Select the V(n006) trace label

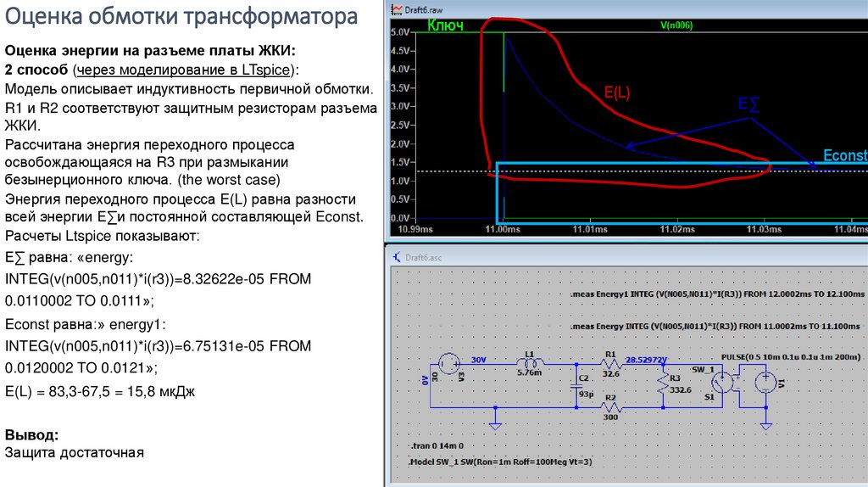(x=676, y=25)
